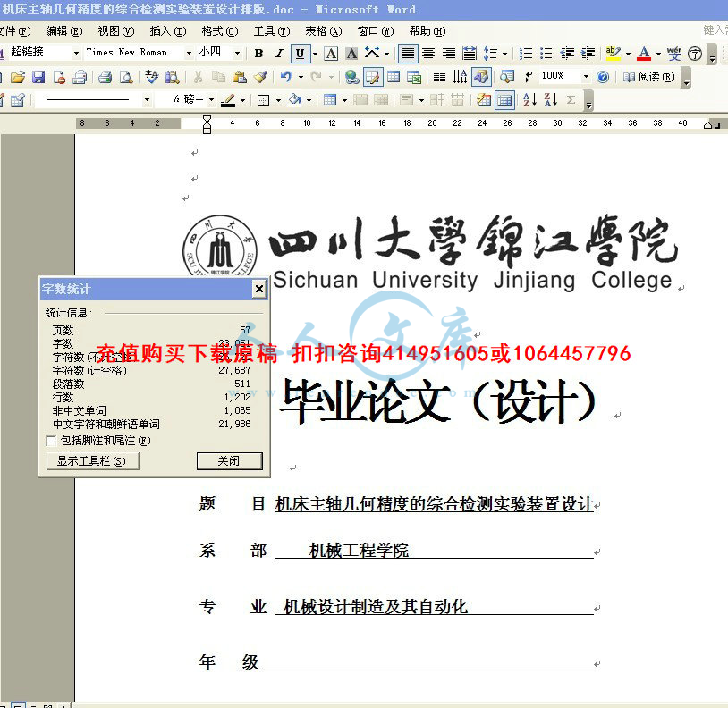Open the shading color fill dropdown
Image resolution: width=728 pixels, height=708 pixels.
[x=309, y=100]
